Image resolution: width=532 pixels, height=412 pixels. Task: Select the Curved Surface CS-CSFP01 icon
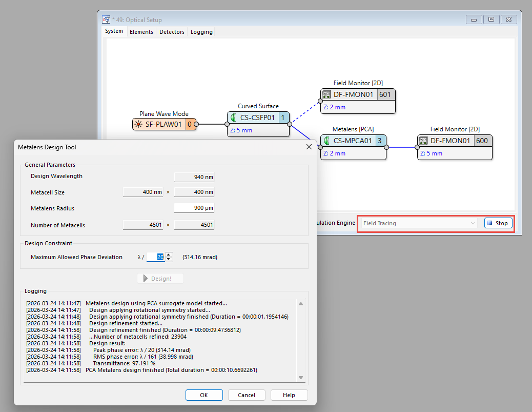tap(233, 117)
